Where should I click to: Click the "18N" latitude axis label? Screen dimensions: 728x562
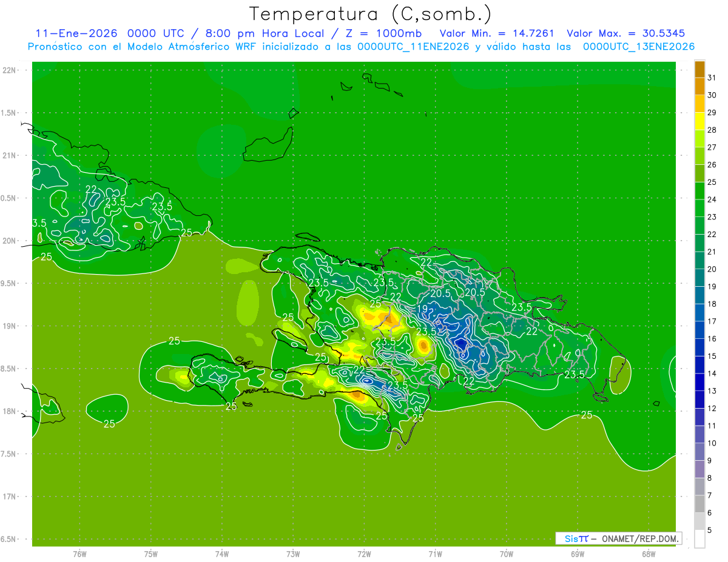(10, 411)
